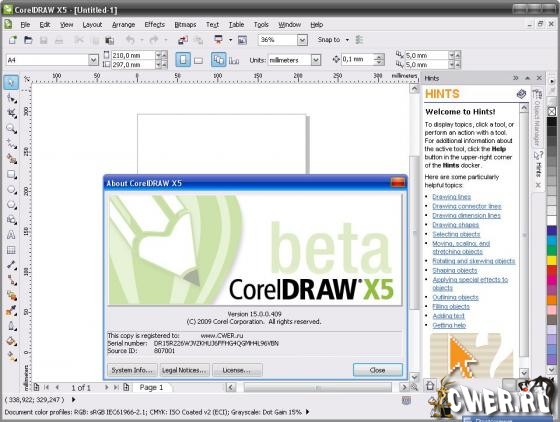Click the Welcome screen icon
Viewport: 560px width, 422px height.
pyautogui.click(x=242, y=40)
